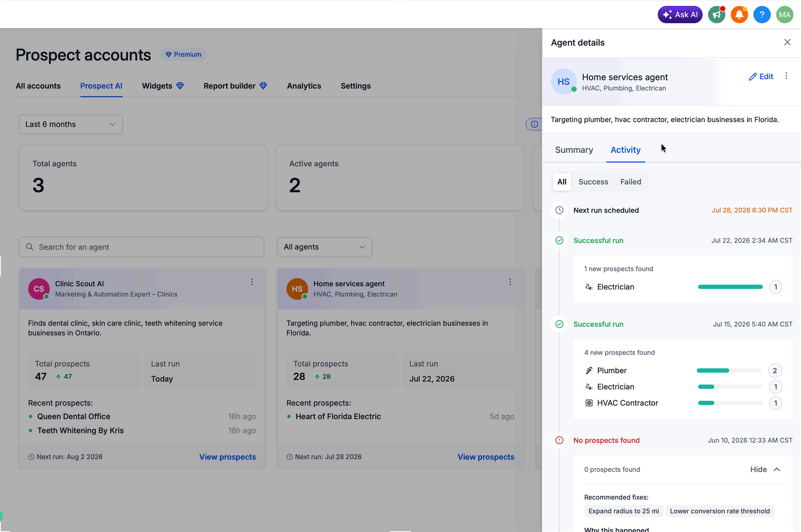Open more options in Agent details header
The image size is (801, 532).
click(x=786, y=76)
